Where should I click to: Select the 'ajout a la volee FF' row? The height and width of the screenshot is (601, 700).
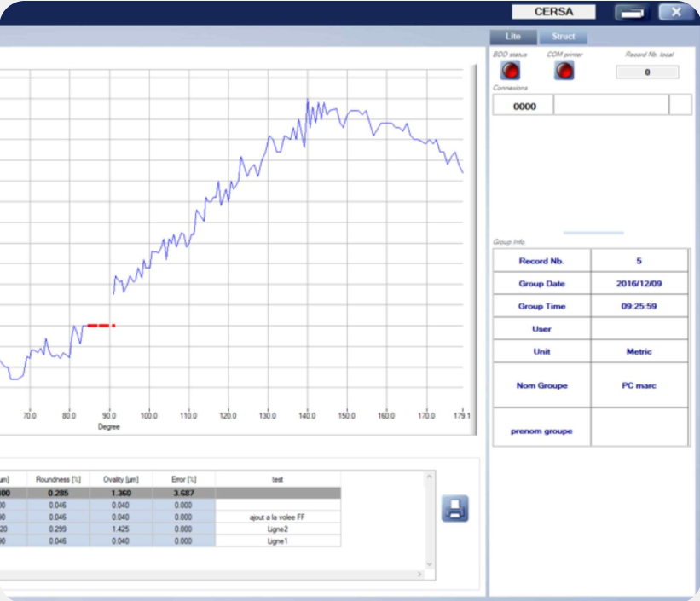click(277, 517)
